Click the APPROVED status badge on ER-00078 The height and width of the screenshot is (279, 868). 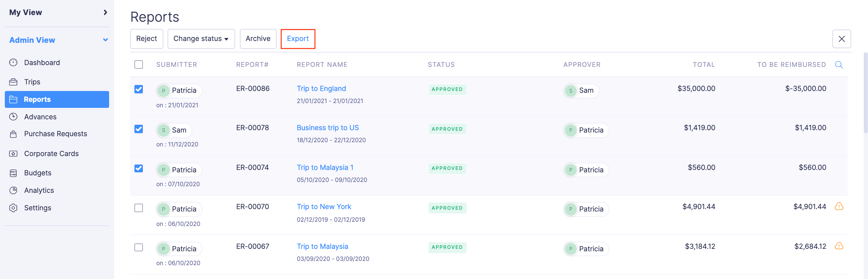click(x=447, y=129)
